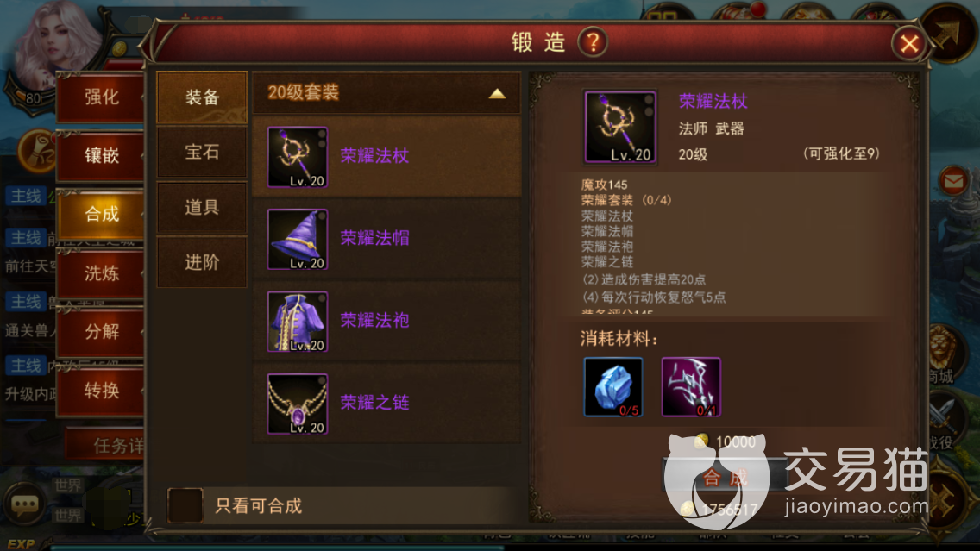Collapse the 20级套装 dropdown arrow

497,94
